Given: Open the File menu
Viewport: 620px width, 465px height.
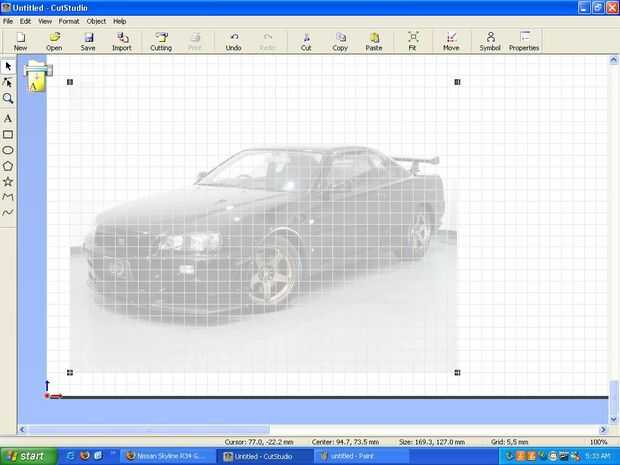Looking at the screenshot, I should pos(8,21).
